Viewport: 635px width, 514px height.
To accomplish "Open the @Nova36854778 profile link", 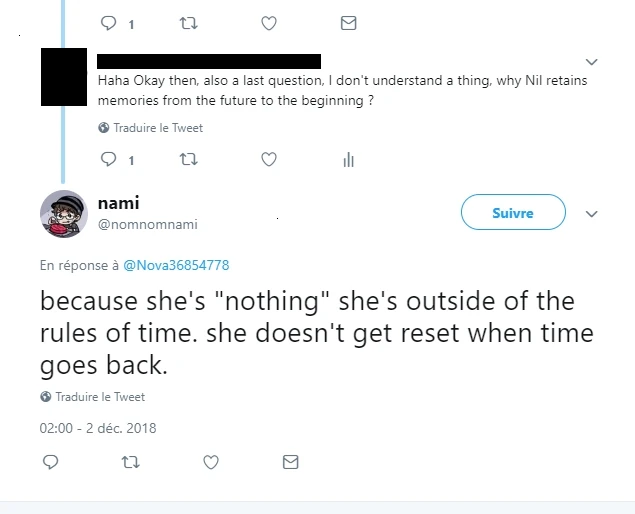I will 175,265.
